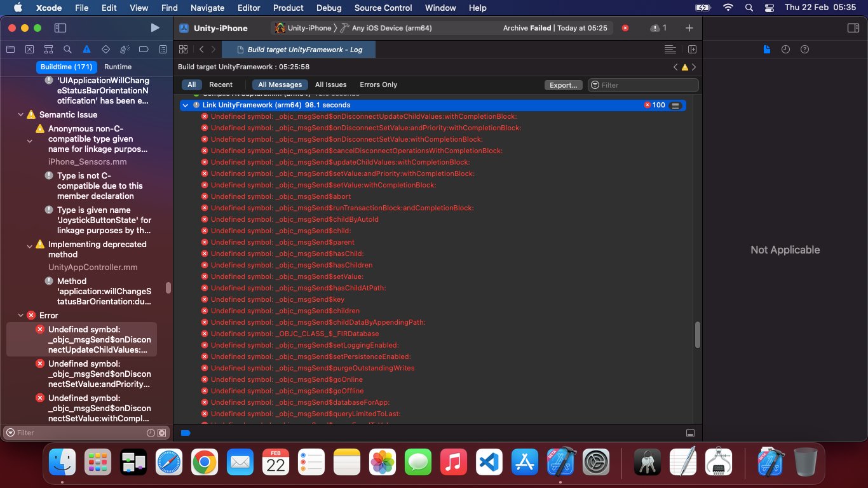Image resolution: width=868 pixels, height=488 pixels.
Task: Click the related items grid icon
Action: click(x=183, y=49)
